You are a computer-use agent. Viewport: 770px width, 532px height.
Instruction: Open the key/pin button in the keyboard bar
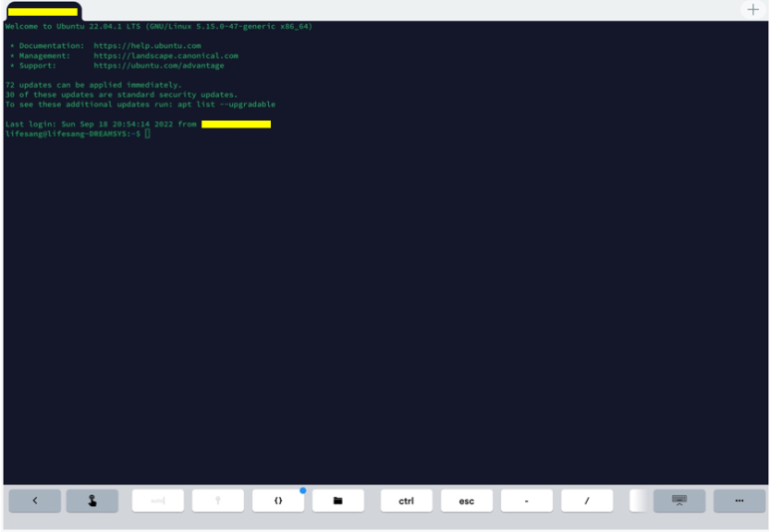[x=218, y=500]
